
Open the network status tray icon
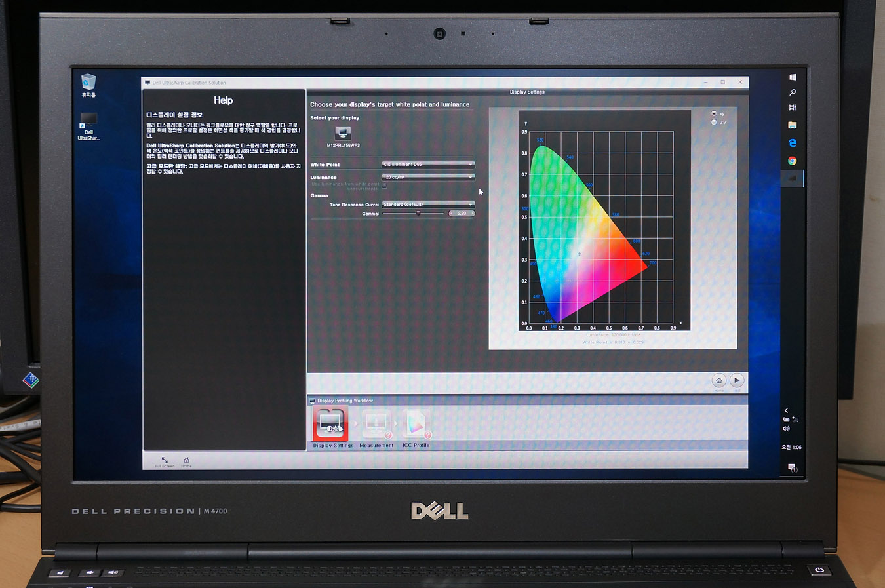[795, 419]
